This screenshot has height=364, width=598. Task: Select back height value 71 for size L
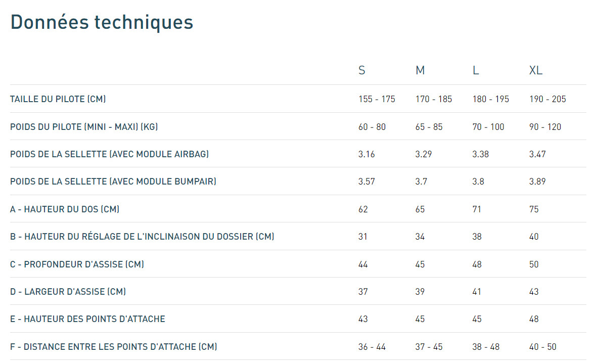click(477, 209)
